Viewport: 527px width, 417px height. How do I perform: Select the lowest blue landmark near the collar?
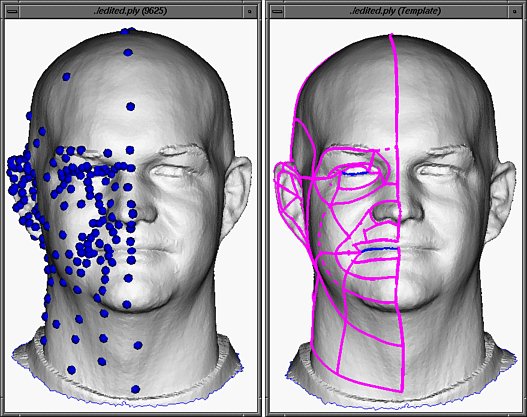[135, 389]
